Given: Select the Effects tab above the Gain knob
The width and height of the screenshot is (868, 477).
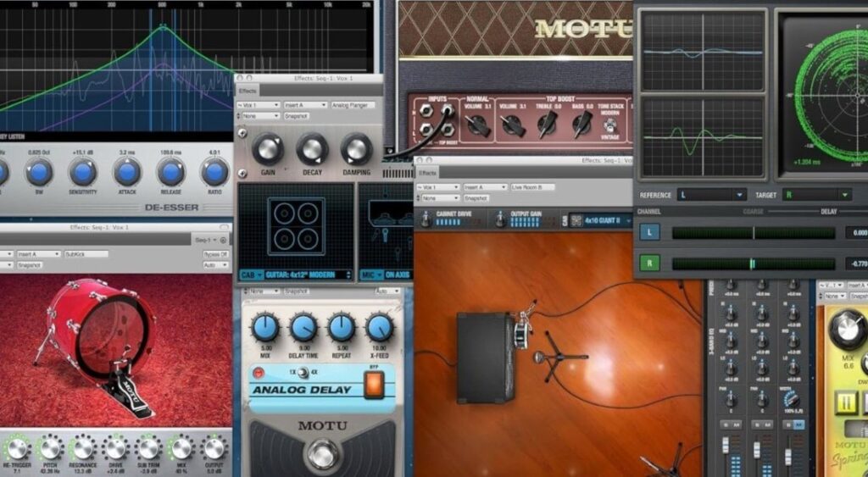Looking at the screenshot, I should point(248,91).
